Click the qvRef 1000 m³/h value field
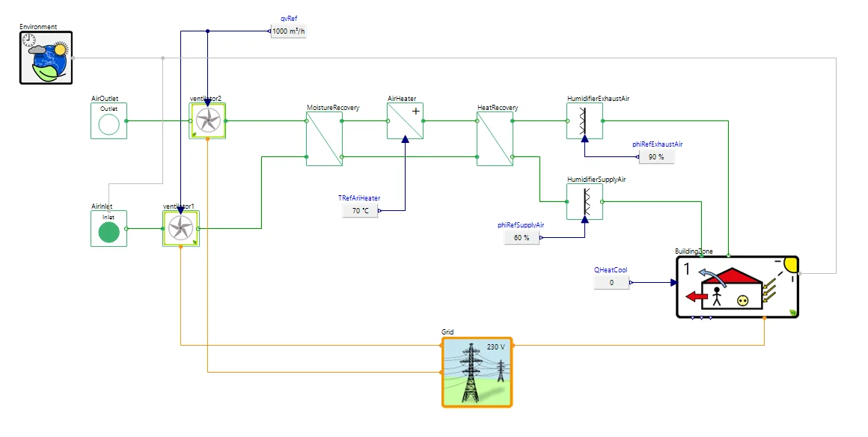 tap(288, 31)
